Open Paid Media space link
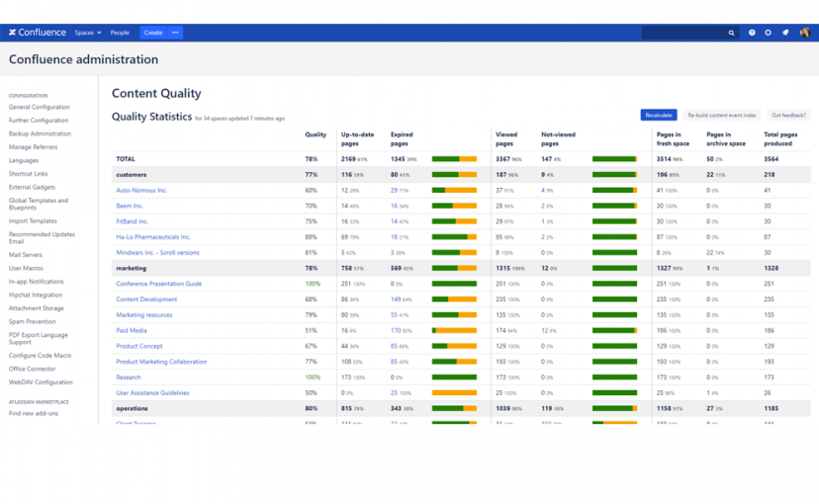The height and width of the screenshot is (504, 819). coord(132,331)
